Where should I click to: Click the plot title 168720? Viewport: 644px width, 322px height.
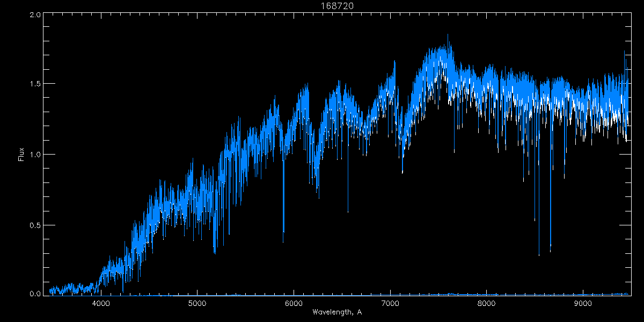point(322,6)
